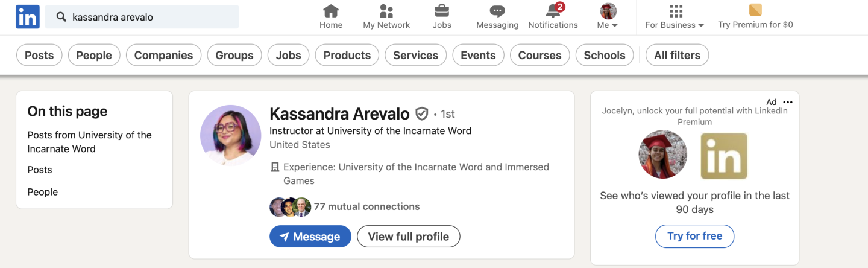Click "See who's viewed your profile" ad text
This screenshot has width=868, height=268.
pyautogui.click(x=695, y=203)
